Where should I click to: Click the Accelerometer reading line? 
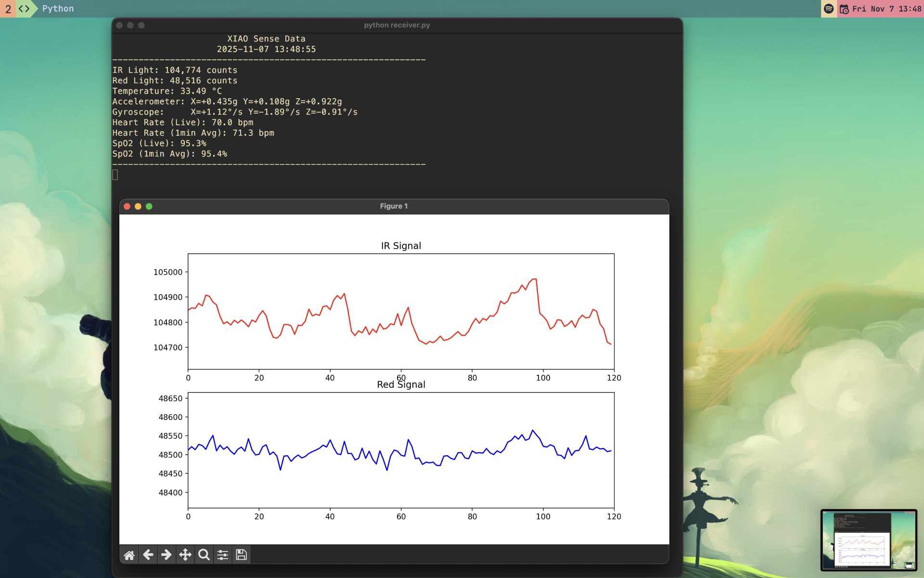click(x=227, y=102)
